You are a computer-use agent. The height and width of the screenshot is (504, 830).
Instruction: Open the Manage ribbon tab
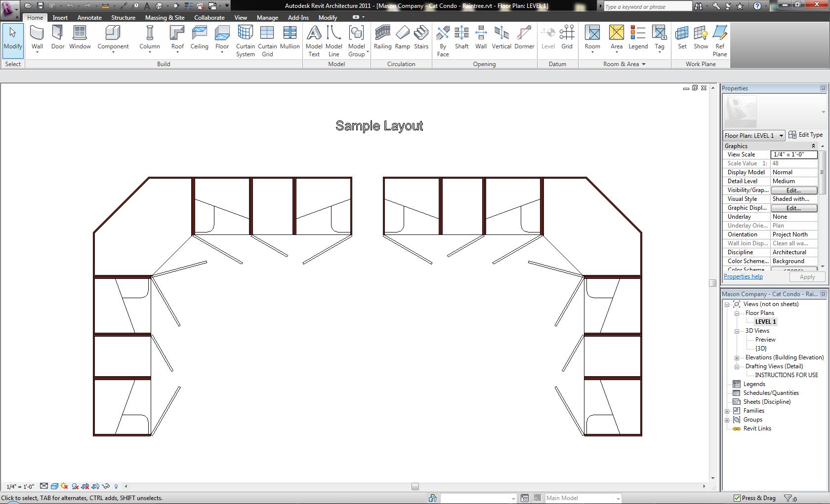(267, 17)
